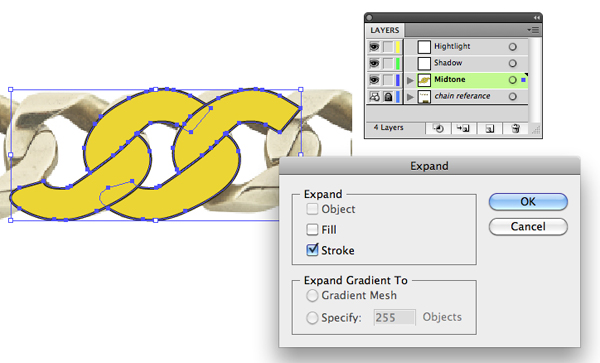Select the Shadow layer thumbnail
Screen dimensions: 600x363
(x=424, y=63)
